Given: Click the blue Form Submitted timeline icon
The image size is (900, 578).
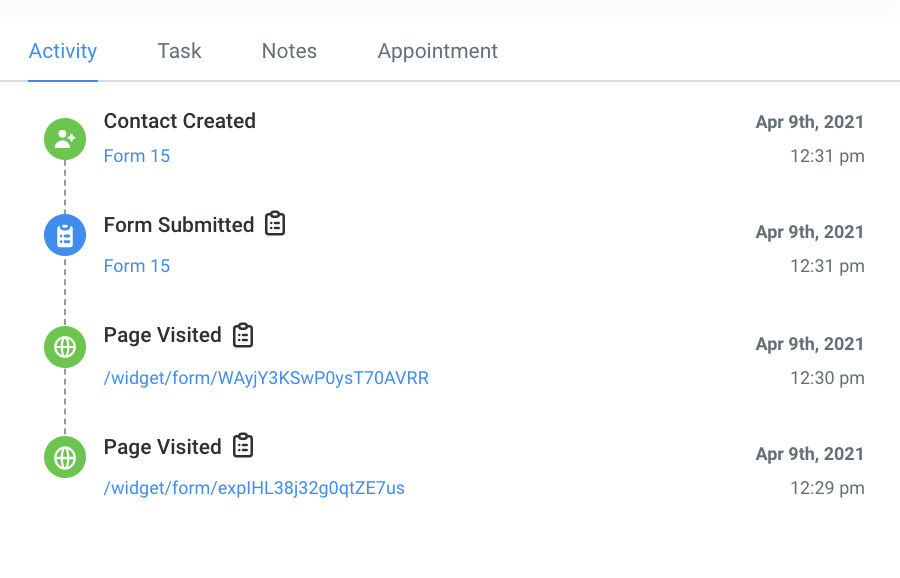Looking at the screenshot, I should pos(65,236).
